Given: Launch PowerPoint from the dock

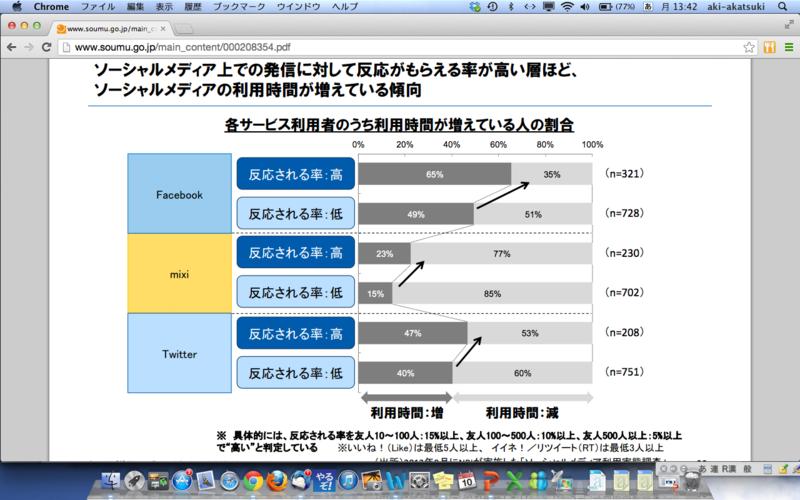Looking at the screenshot, I should [491, 481].
